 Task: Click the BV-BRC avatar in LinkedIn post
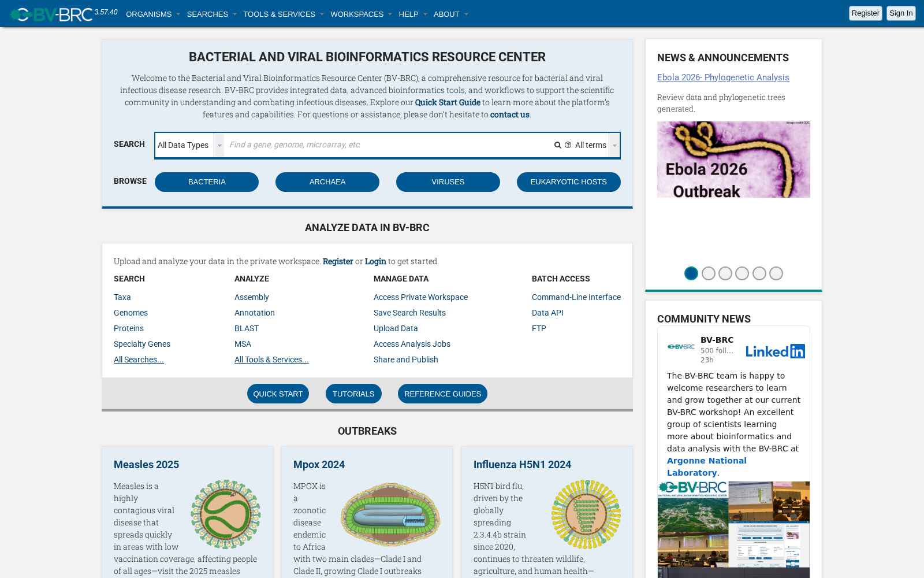point(681,347)
